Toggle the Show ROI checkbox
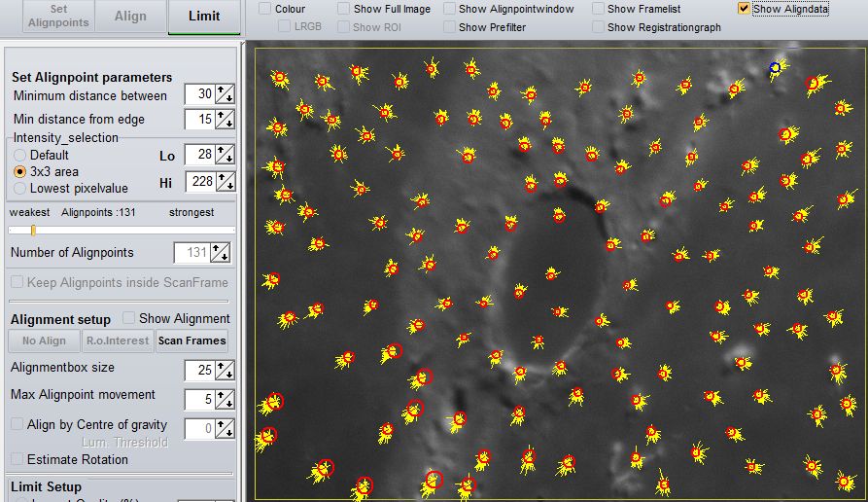 pyautogui.click(x=344, y=26)
